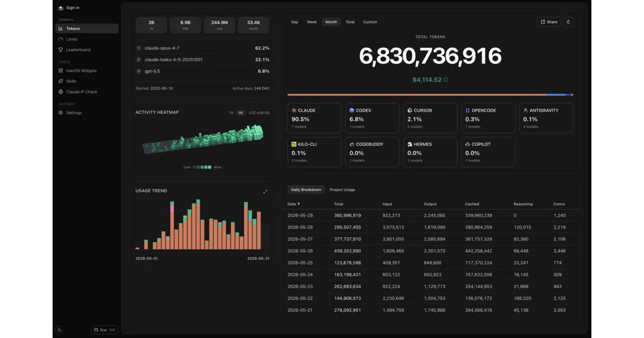
Task: Click the 6,830,736,916 total tokens figure
Action: [430, 56]
